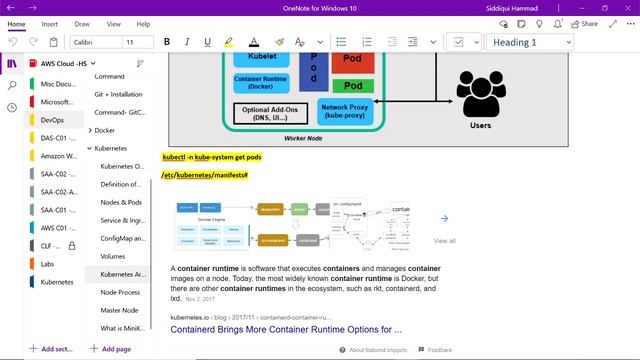
Task: Tag selection as To Do checkbox
Action: (458, 42)
